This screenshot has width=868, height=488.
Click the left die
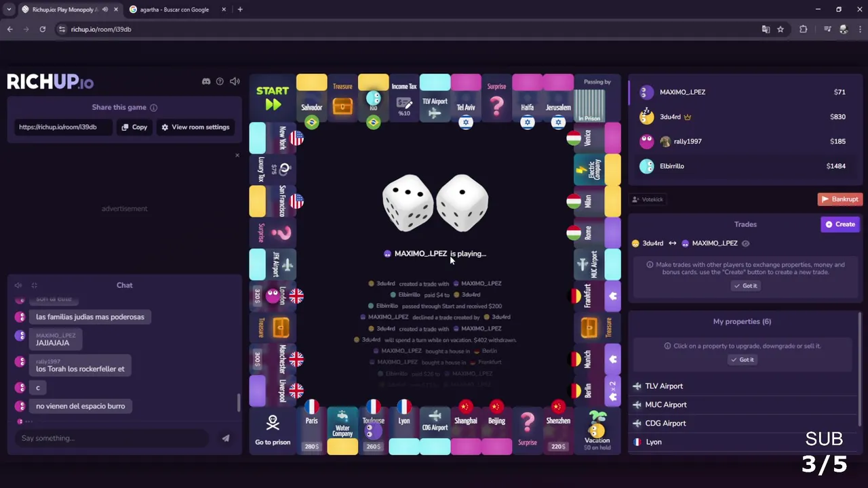point(408,203)
